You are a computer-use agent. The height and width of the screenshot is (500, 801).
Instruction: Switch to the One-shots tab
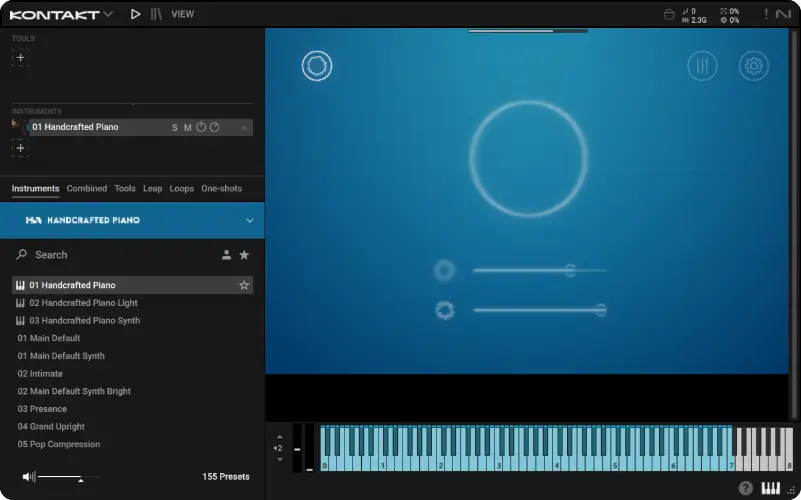click(x=222, y=188)
